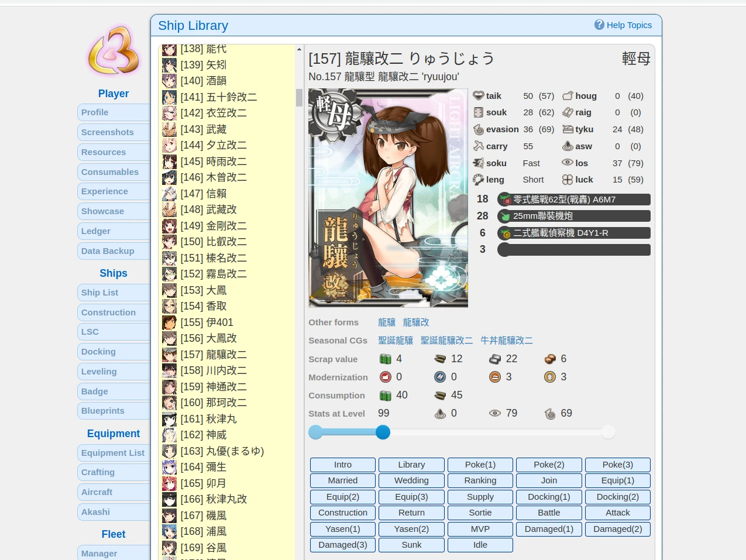Open the Screenshots menu item
This screenshot has height=560, width=746.
[114, 132]
